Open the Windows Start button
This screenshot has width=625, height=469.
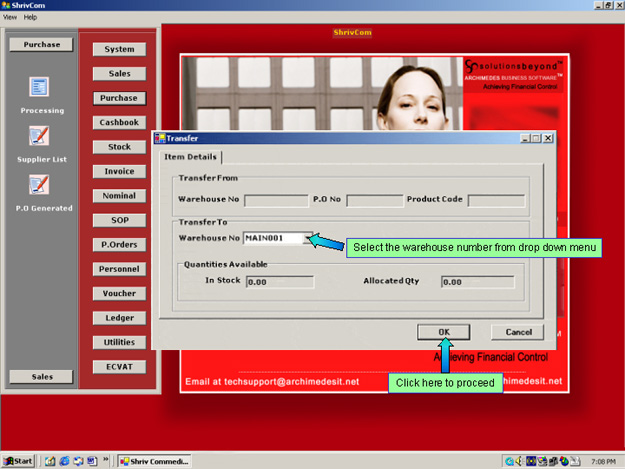coord(19,461)
